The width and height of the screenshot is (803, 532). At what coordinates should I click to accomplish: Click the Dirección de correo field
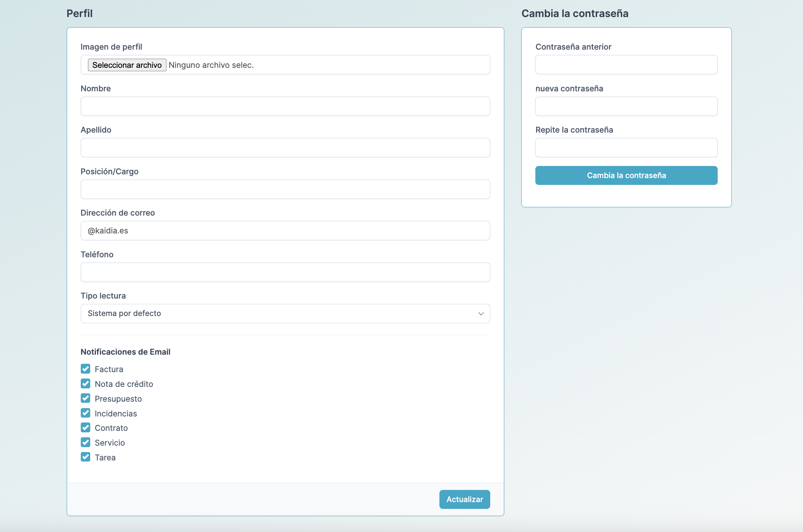tap(285, 230)
